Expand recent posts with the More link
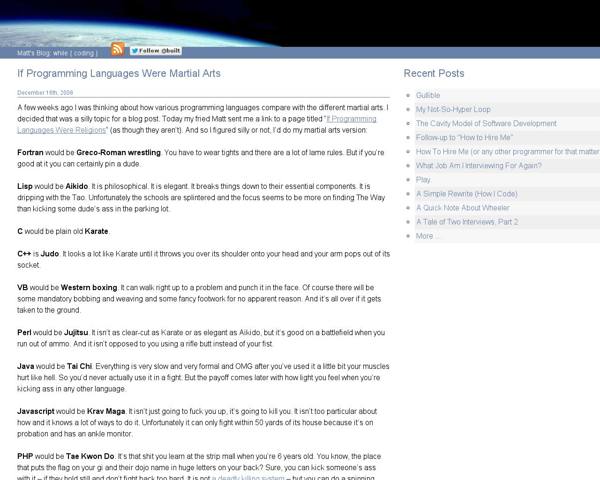 [427, 236]
